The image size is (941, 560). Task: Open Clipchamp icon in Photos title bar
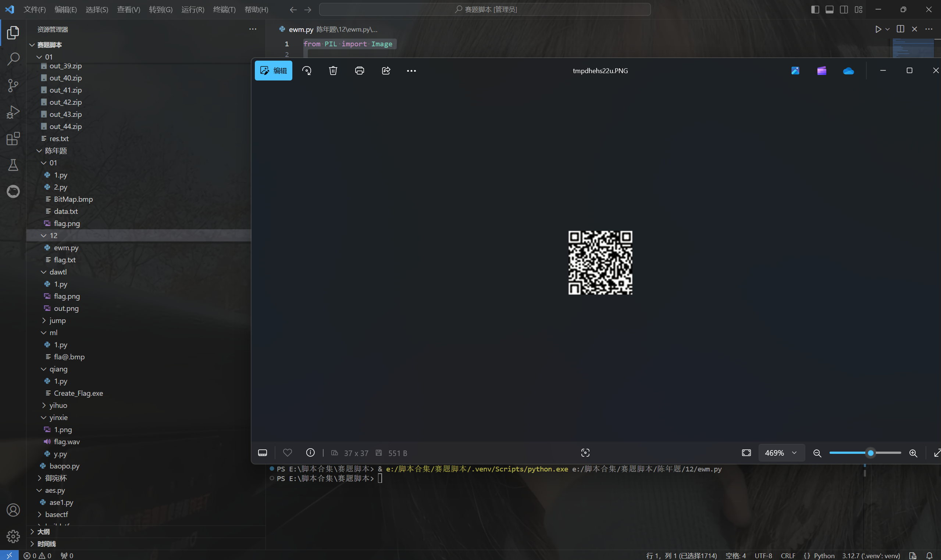tap(822, 71)
